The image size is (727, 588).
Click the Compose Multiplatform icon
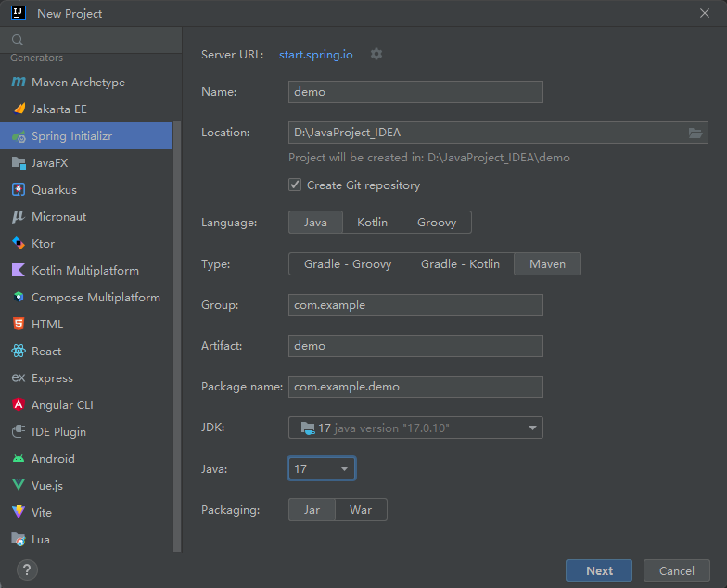(19, 297)
